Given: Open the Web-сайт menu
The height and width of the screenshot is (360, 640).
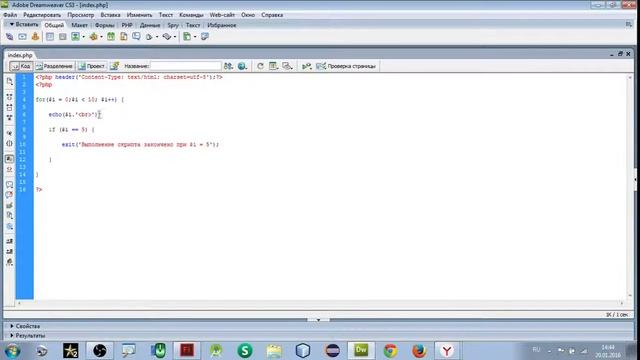Looking at the screenshot, I should click(x=222, y=15).
